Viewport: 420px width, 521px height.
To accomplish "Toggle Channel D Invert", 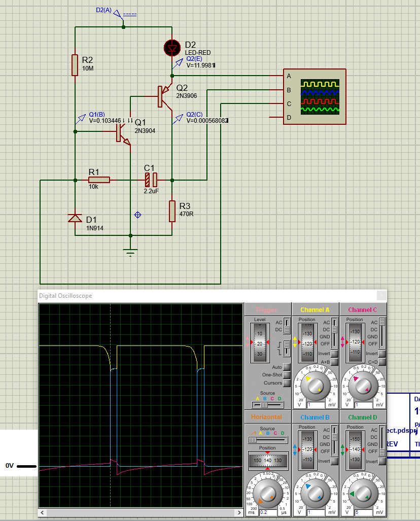I will (x=382, y=461).
